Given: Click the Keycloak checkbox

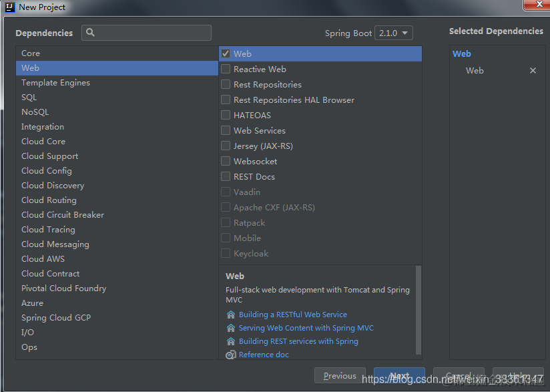Looking at the screenshot, I should point(226,253).
